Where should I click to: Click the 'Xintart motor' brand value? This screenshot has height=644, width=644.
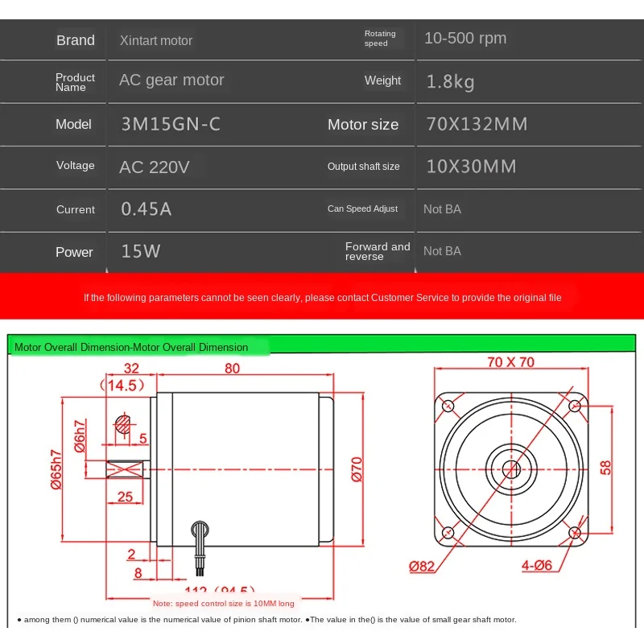pos(155,40)
